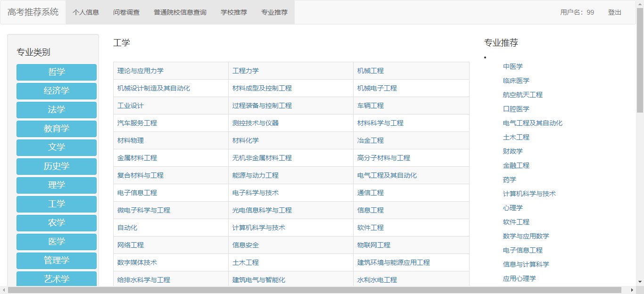Click the vertical scrollbar down arrow

tap(640, 282)
